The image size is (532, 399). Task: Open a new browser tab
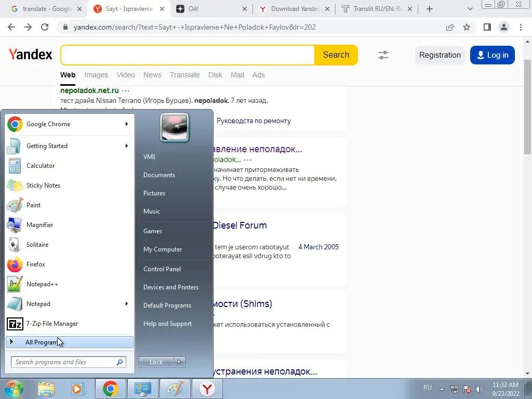click(x=430, y=9)
